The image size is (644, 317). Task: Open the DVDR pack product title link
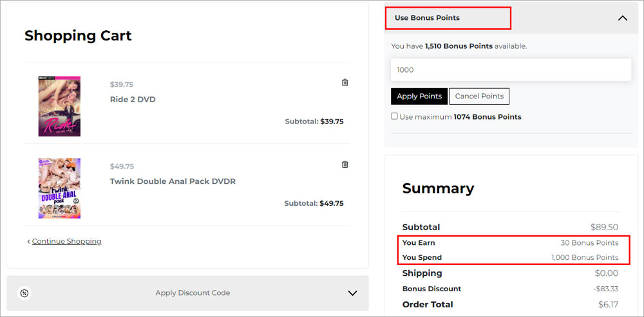pos(173,181)
